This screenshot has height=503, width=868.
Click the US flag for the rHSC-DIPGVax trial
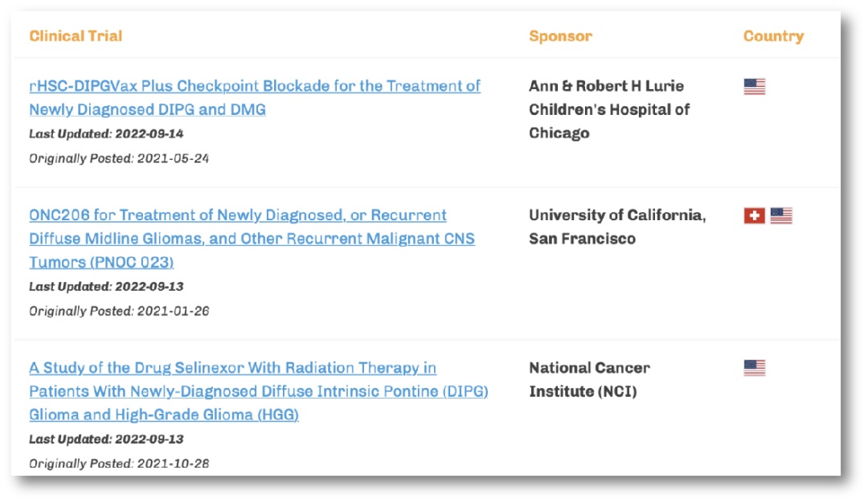click(x=754, y=87)
